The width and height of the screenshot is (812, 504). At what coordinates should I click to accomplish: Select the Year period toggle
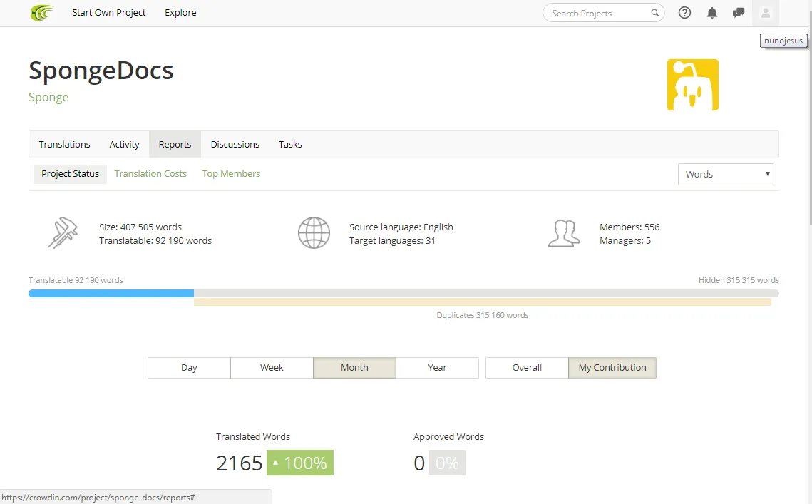437,368
